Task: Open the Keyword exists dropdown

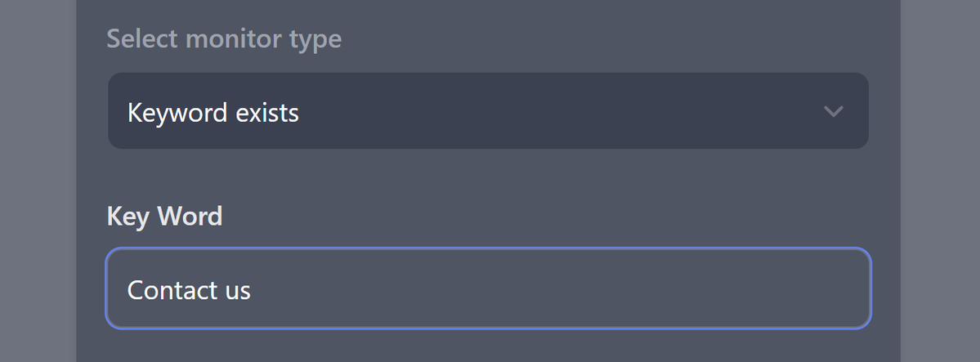Action: click(x=488, y=110)
